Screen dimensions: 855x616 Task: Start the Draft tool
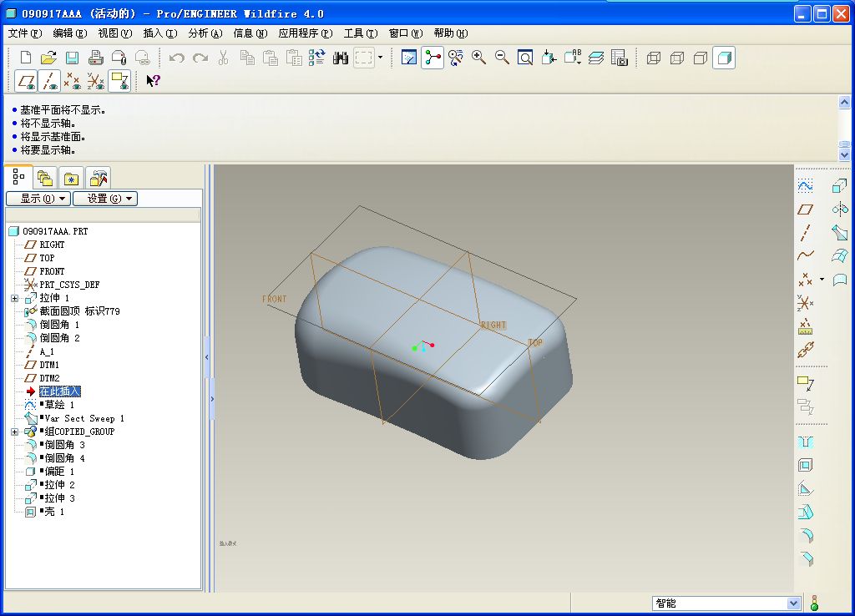[x=806, y=512]
